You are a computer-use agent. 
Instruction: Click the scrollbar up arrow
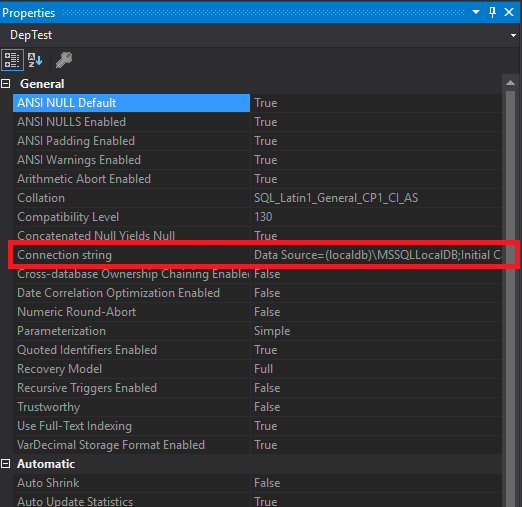point(510,83)
